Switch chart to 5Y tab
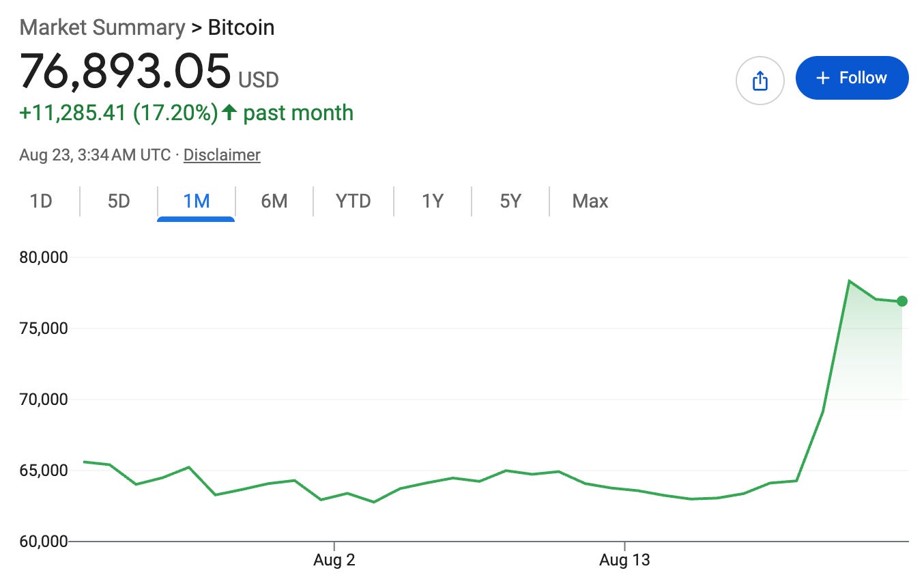Image resolution: width=924 pixels, height=575 pixels. click(510, 201)
